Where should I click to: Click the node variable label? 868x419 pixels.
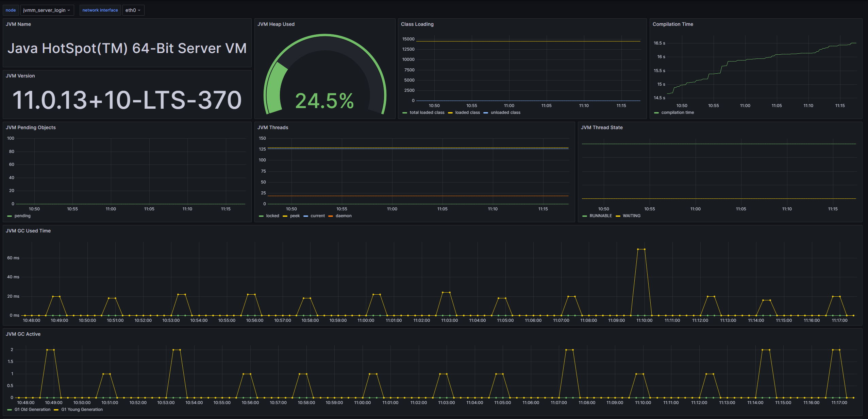[11, 10]
